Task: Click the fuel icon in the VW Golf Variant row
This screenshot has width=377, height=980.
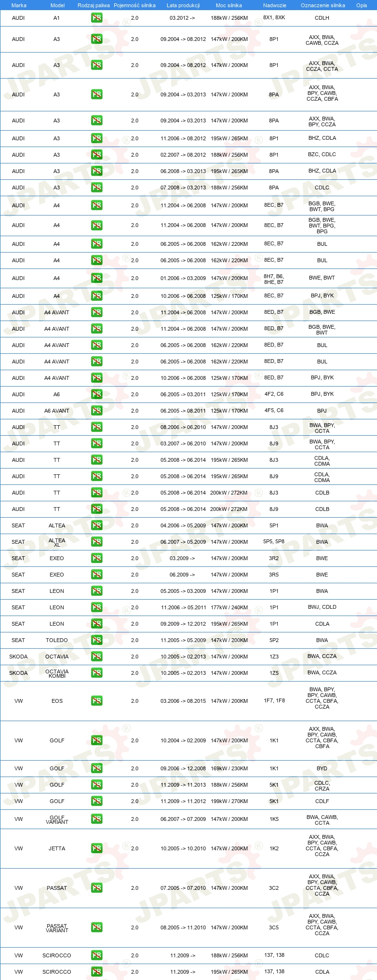Action: click(96, 819)
